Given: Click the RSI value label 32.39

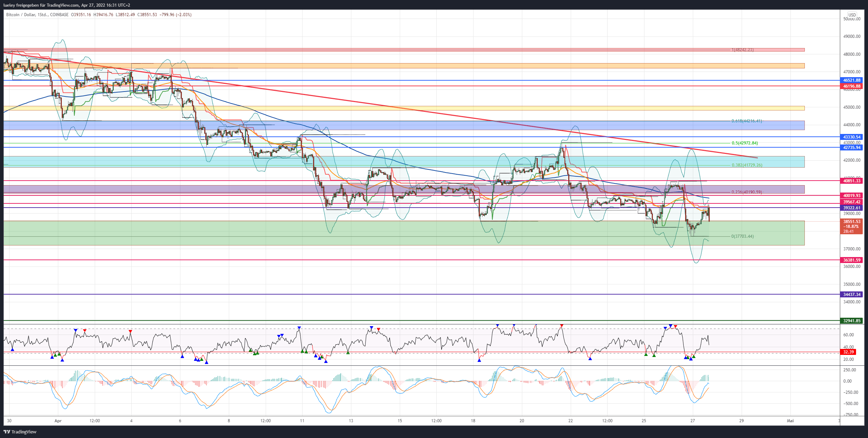Looking at the screenshot, I should [849, 352].
